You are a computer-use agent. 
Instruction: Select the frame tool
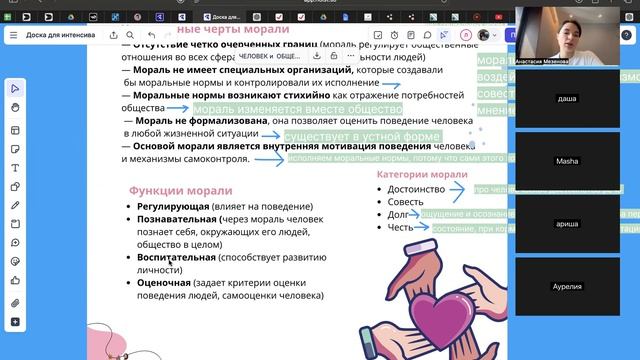tap(15, 224)
